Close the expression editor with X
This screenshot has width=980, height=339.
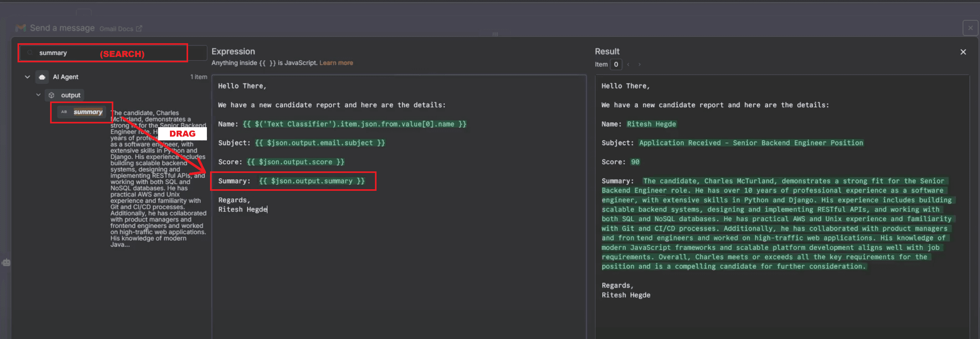(963, 52)
